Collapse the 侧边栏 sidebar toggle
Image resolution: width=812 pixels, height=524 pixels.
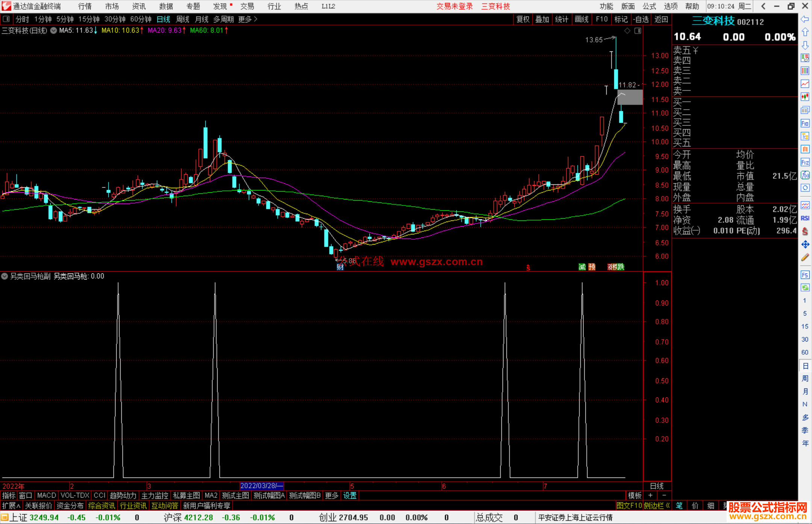657,506
